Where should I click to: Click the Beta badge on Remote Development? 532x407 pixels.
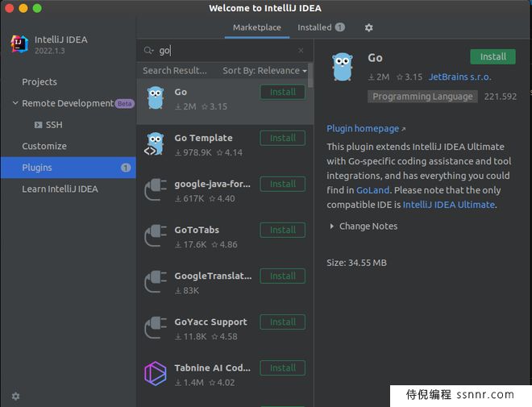click(124, 103)
